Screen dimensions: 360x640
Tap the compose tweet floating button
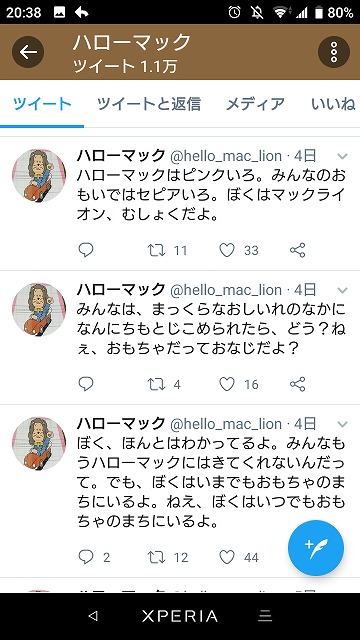[x=316, y=548]
